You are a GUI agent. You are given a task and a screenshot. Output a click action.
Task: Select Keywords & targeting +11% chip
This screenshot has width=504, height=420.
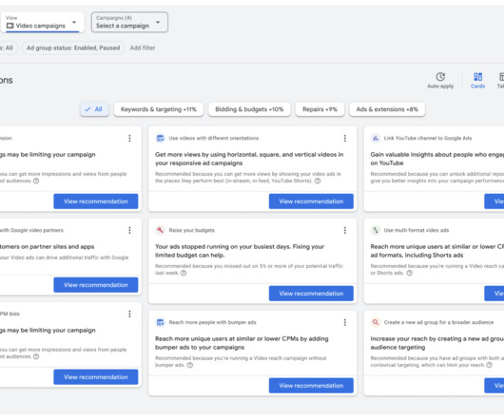point(159,109)
